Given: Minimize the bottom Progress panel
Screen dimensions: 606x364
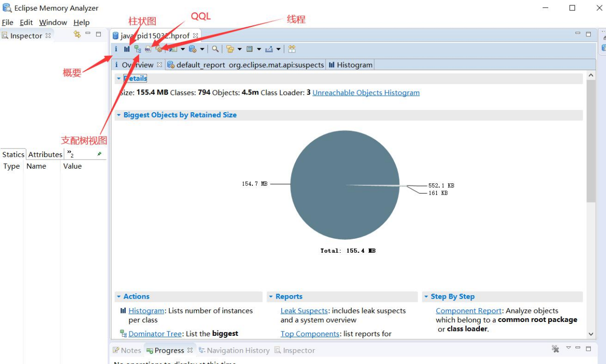Looking at the screenshot, I should coord(578,348).
